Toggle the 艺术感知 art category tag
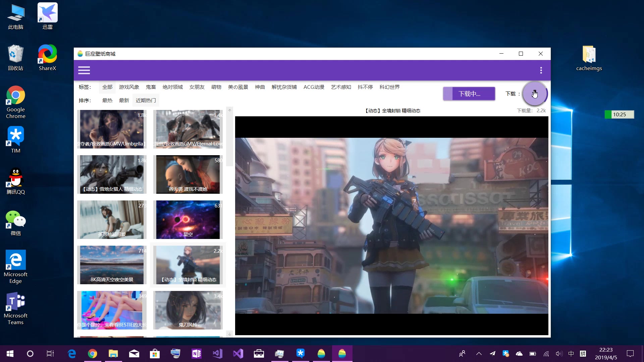Screen dimensions: 644x362 coord(341,86)
